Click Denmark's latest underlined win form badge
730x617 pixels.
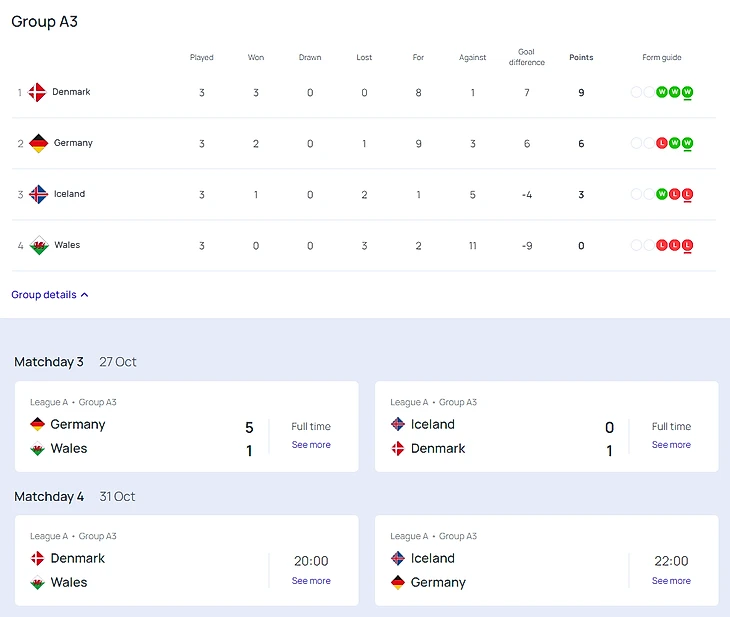coord(688,92)
